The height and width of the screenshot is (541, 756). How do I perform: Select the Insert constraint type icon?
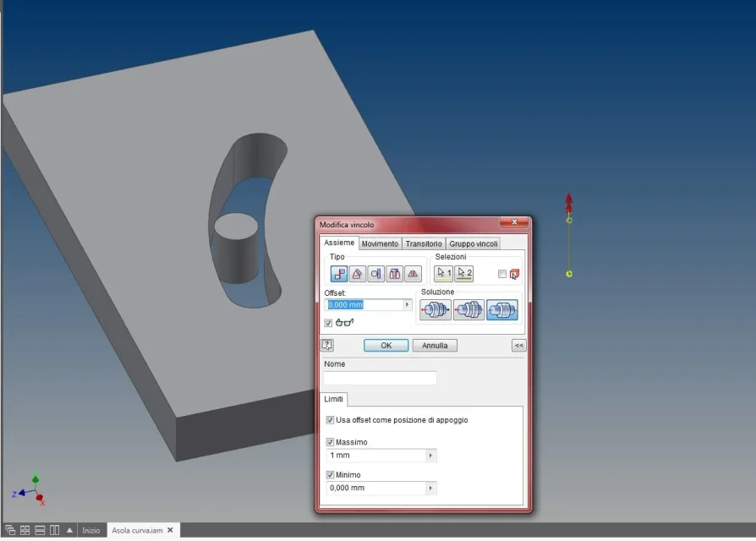394,274
